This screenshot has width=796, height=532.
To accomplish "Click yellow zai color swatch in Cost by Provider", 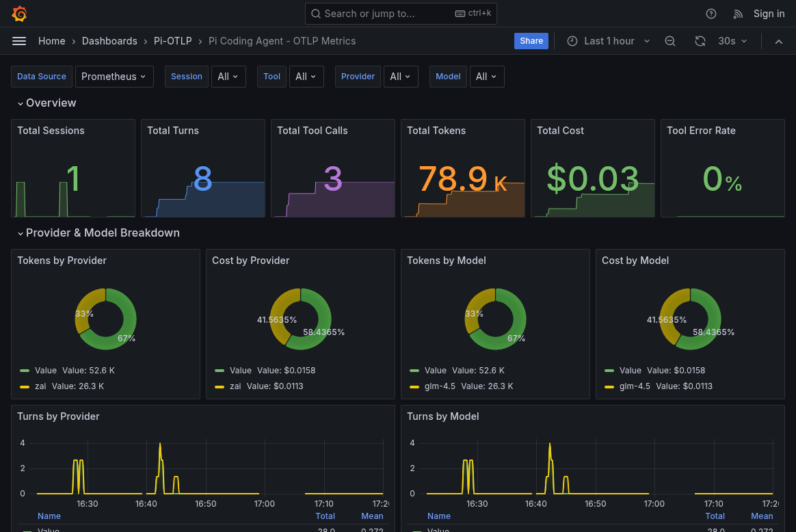I will point(220,387).
